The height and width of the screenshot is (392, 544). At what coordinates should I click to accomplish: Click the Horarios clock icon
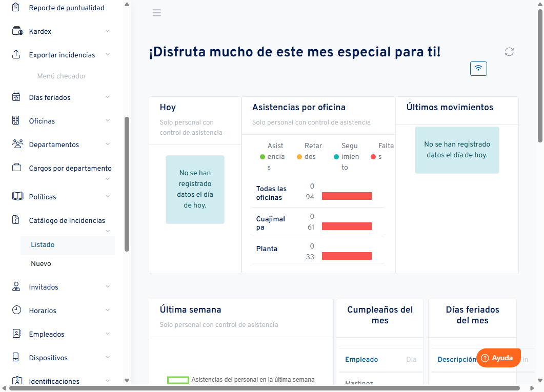16,310
